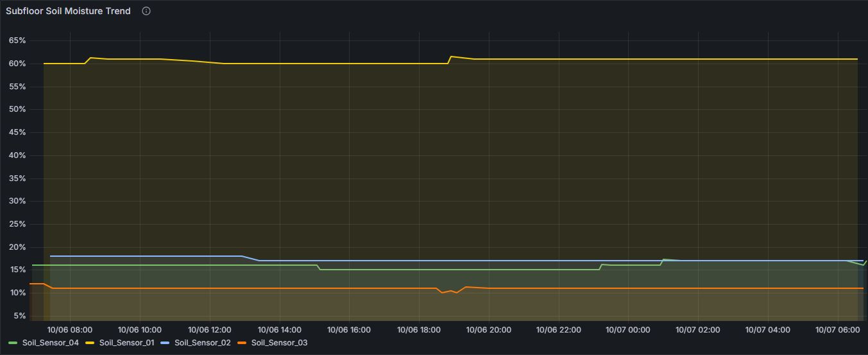Viewport: 868px width, 355px height.
Task: Click the 55% y-axis label
Action: 17,87
